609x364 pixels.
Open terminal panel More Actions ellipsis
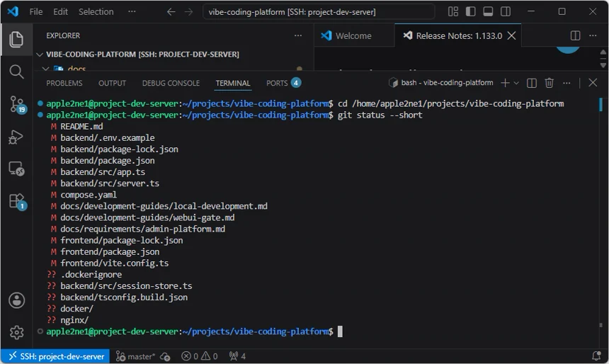(x=567, y=83)
